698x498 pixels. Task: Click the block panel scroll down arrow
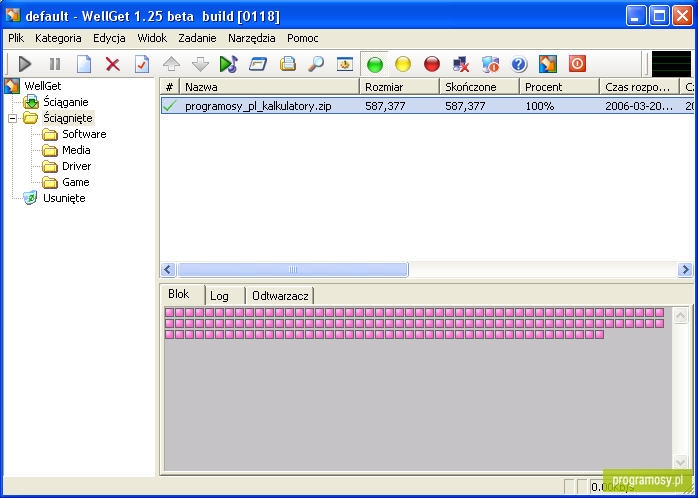[681, 462]
